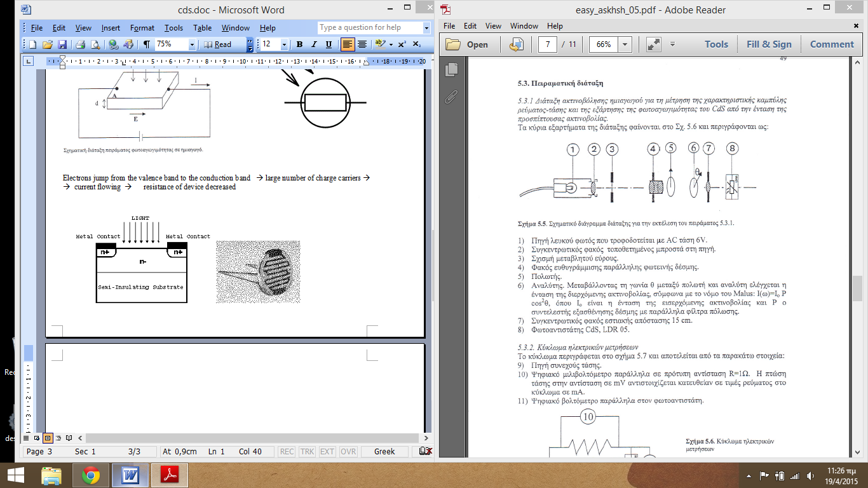This screenshot has height=488, width=868.
Task: Convert file to PDF online icon in Reader
Action: [x=517, y=44]
